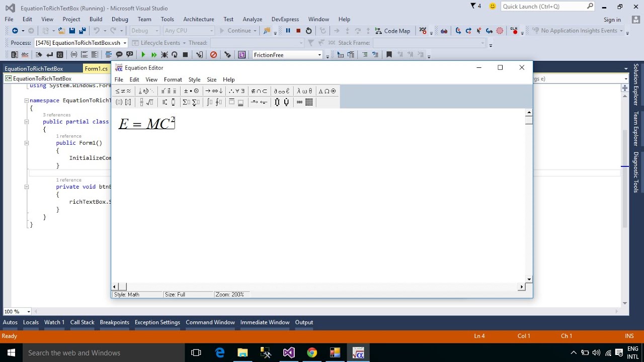The height and width of the screenshot is (362, 644).
Task: Open labeled arrow templates palette
Action: (259, 102)
